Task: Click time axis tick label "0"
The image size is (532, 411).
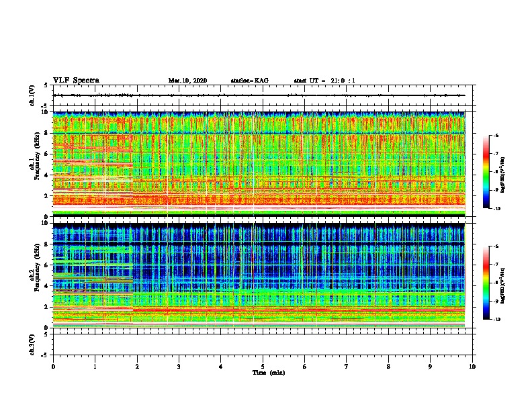Action: 53,367
